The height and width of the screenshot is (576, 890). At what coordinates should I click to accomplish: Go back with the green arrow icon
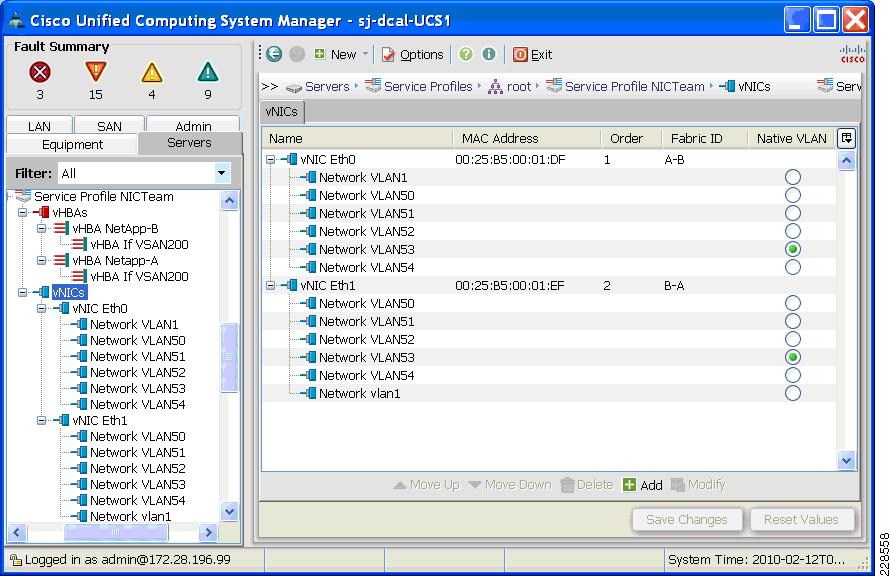pos(274,54)
